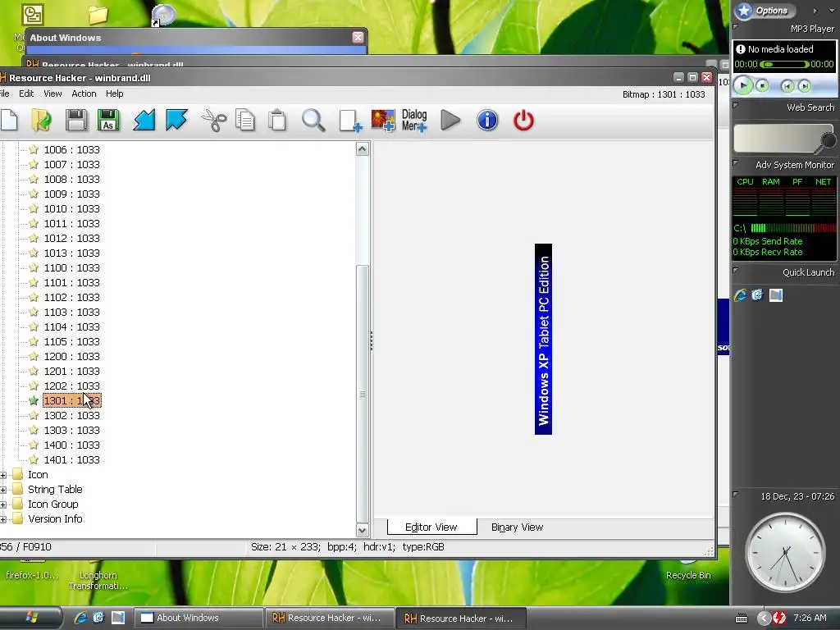Switch to About Windows taskbar button

pos(198,618)
